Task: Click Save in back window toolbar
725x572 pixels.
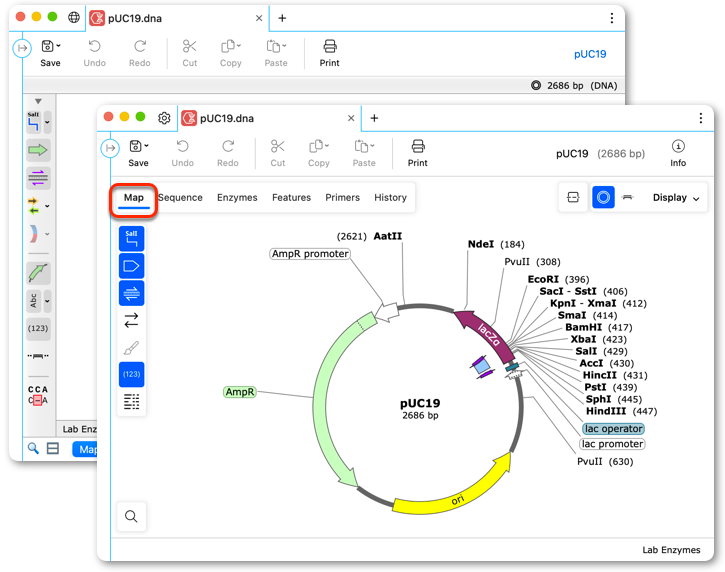Action: [x=50, y=53]
